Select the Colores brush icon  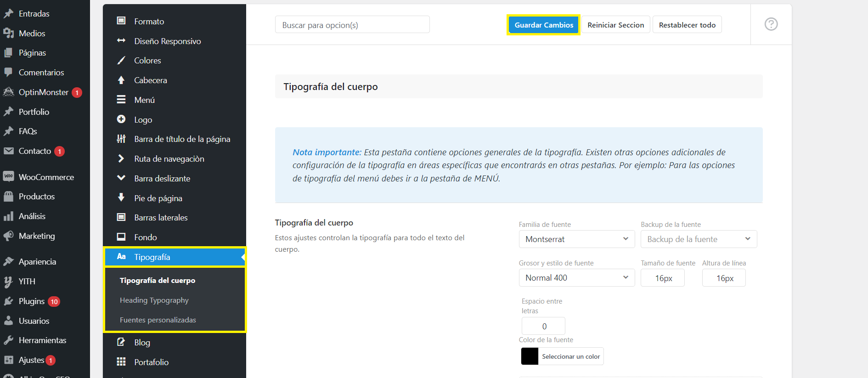coord(121,61)
